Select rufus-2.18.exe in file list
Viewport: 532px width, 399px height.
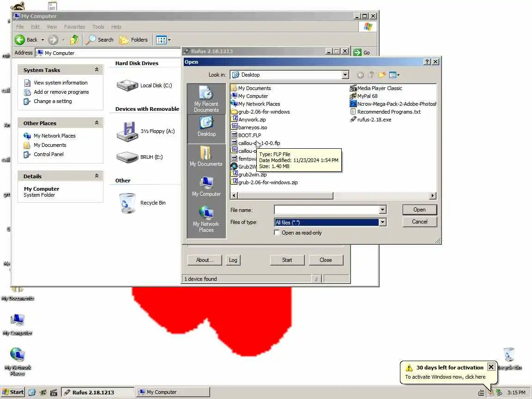(x=370, y=120)
